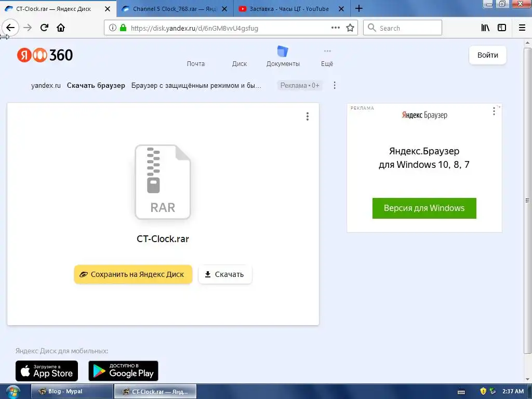Click the RAR archive file icon
This screenshot has width=532, height=399.
(x=163, y=182)
